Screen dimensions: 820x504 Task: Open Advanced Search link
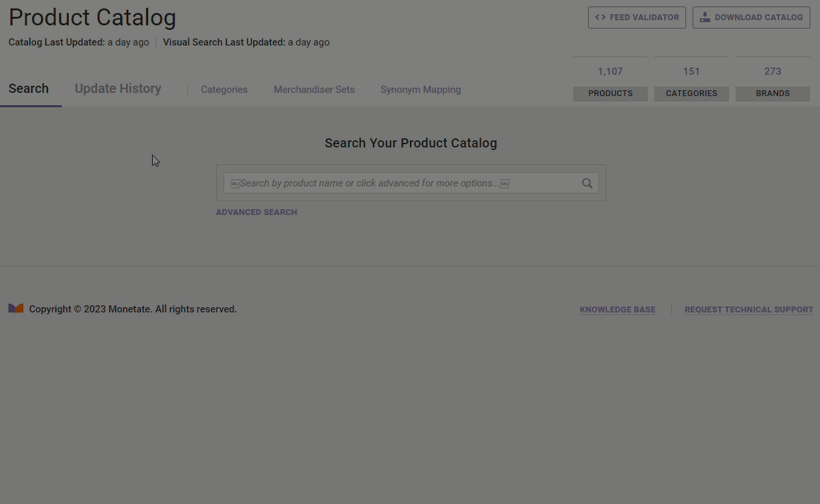click(x=257, y=212)
